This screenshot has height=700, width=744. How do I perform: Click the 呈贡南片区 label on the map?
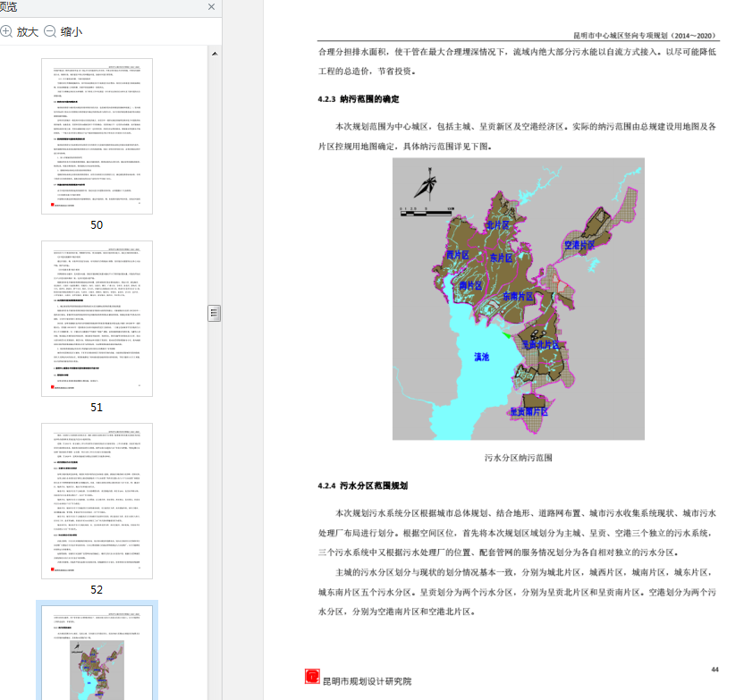pyautogui.click(x=528, y=411)
